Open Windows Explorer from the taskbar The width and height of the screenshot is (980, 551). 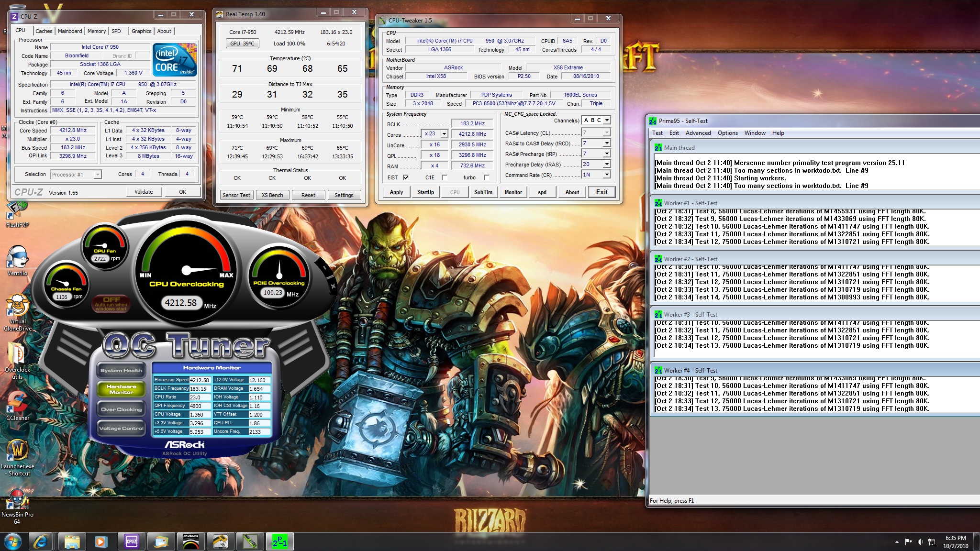[x=72, y=542]
